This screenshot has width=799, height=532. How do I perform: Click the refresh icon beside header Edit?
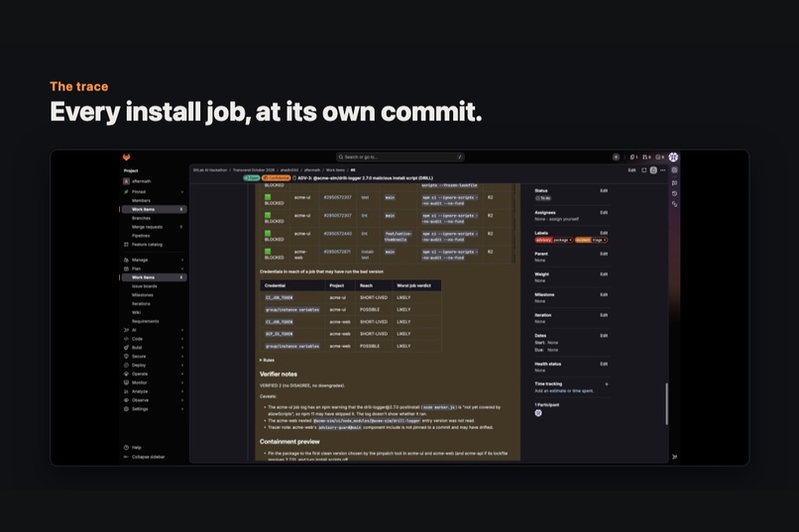[644, 170]
